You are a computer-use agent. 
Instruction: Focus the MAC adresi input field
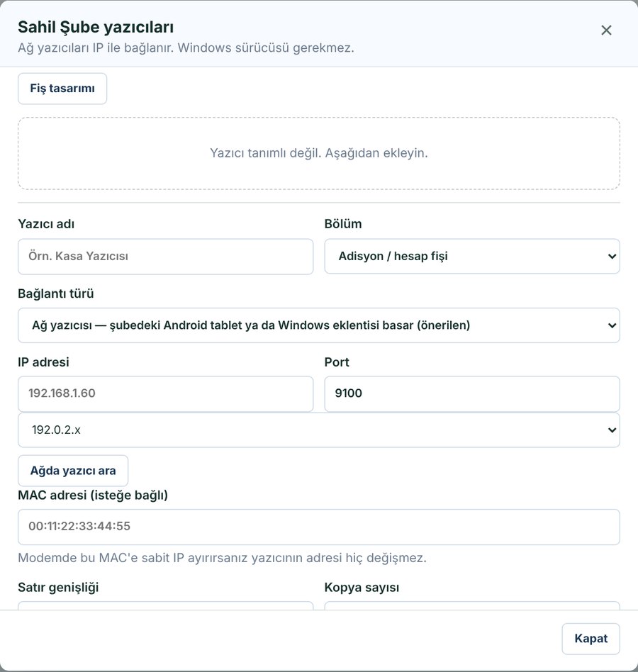point(319,527)
